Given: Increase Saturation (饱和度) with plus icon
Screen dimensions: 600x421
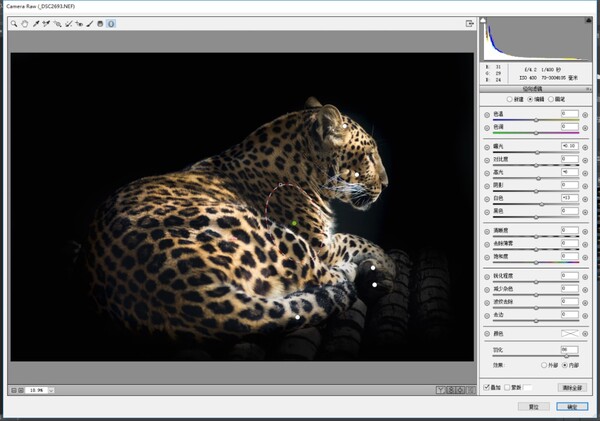Looking at the screenshot, I should click(585, 258).
